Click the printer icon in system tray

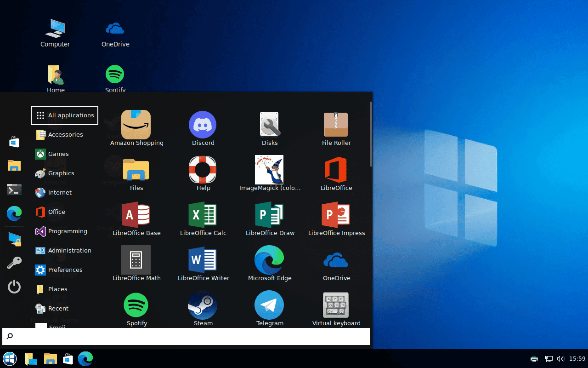tap(534, 359)
